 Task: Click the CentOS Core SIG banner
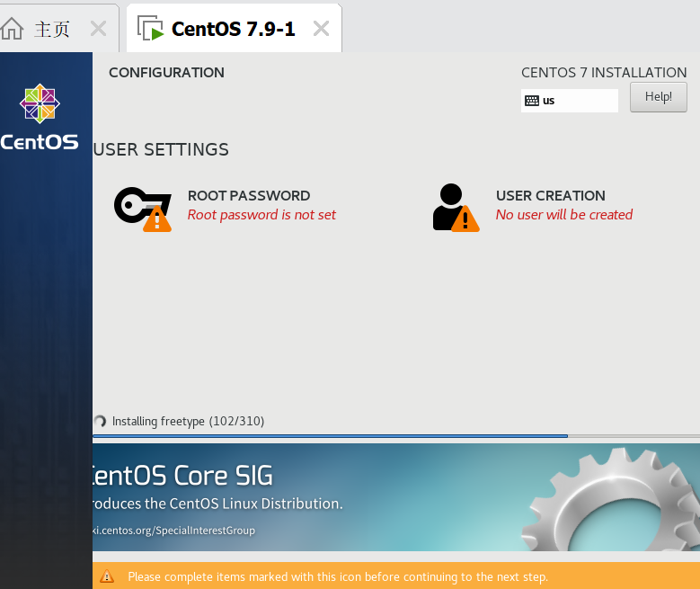click(396, 497)
